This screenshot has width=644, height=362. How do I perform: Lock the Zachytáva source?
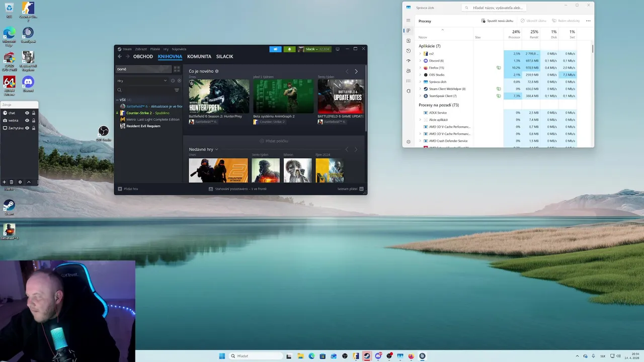click(34, 128)
